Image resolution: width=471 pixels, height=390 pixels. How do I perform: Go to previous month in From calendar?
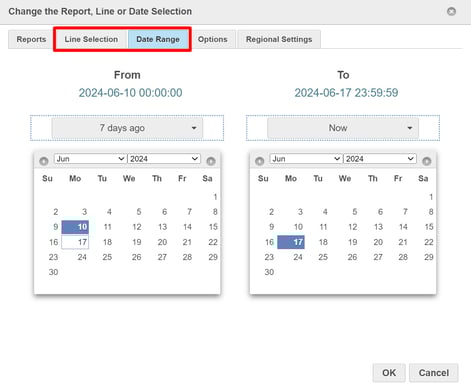click(44, 161)
